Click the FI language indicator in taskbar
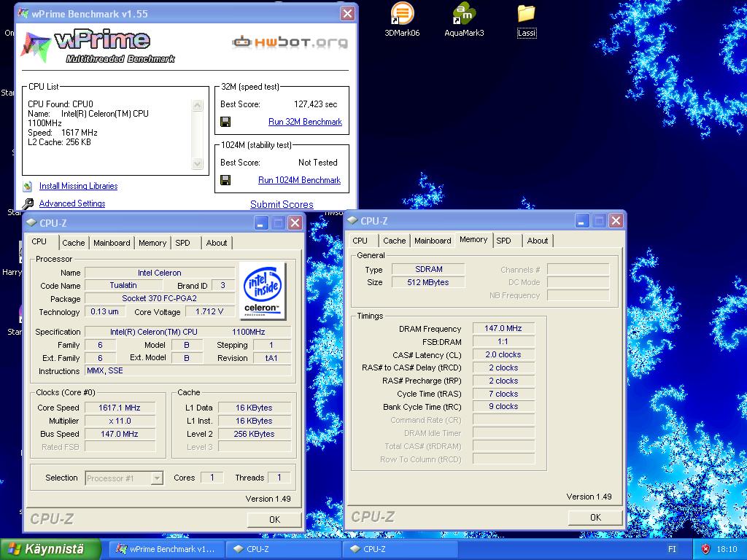The image size is (747, 560). click(672, 549)
